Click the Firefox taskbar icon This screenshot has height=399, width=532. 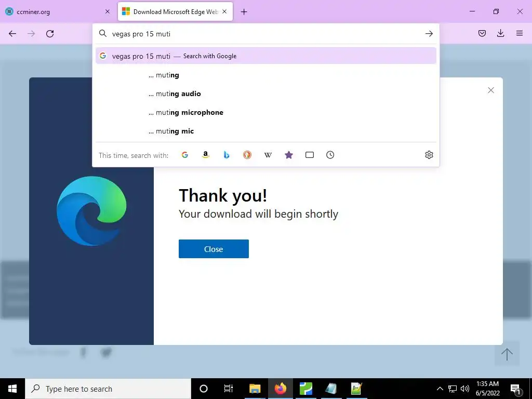tap(280, 389)
